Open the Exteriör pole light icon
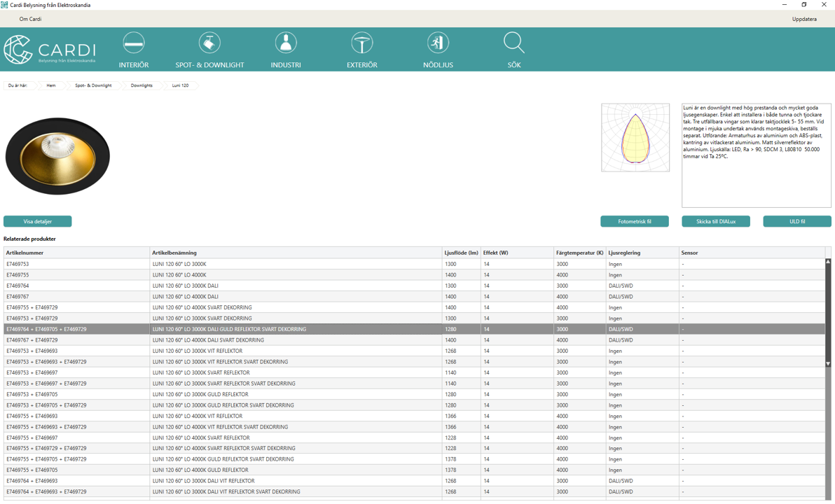The height and width of the screenshot is (504, 835). click(x=362, y=43)
